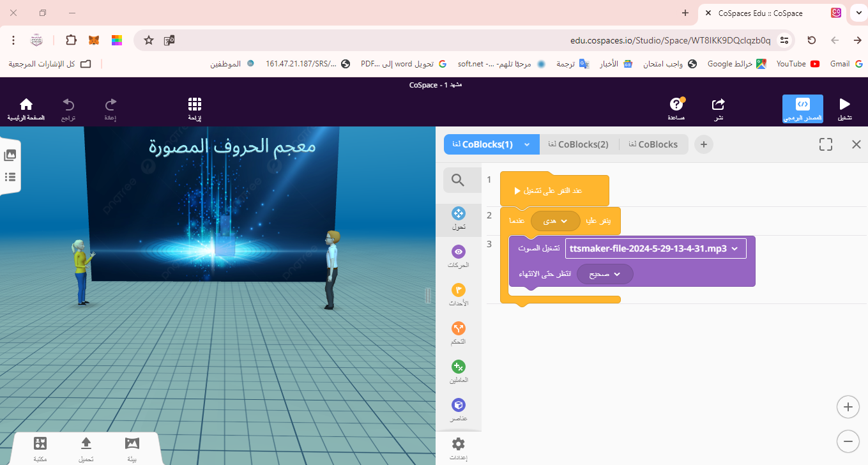Open the صحيح boolean dropdown
This screenshot has width=868, height=465.
coord(605,274)
